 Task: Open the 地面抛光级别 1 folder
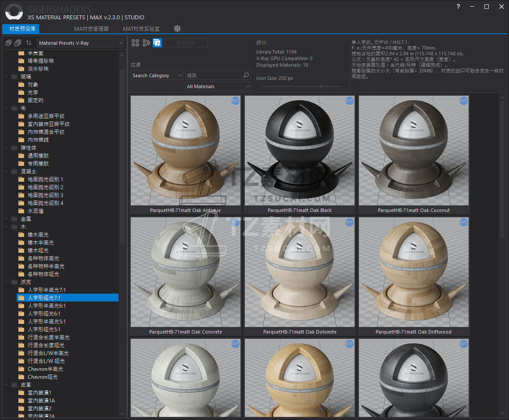[x=45, y=179]
